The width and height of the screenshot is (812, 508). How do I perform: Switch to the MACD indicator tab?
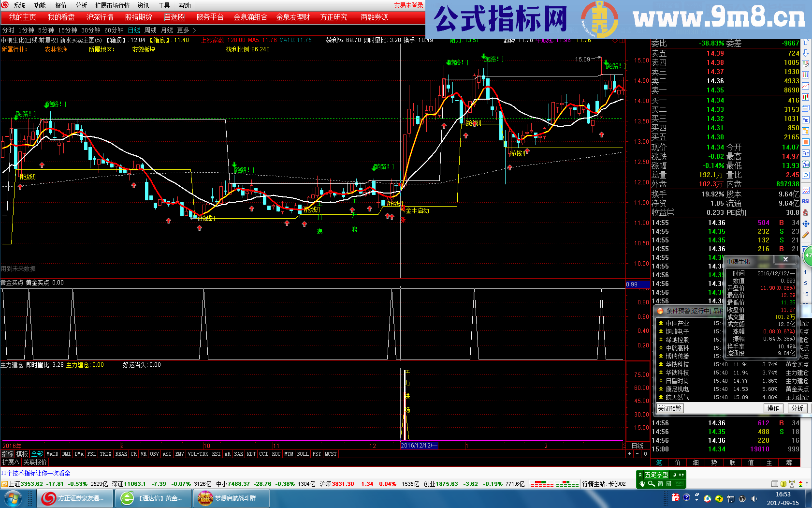point(52,454)
